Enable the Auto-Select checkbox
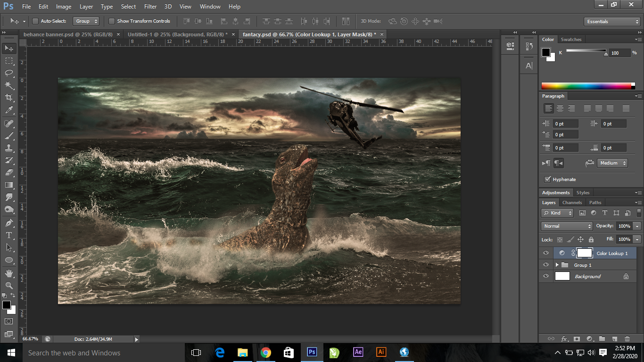 point(35,21)
